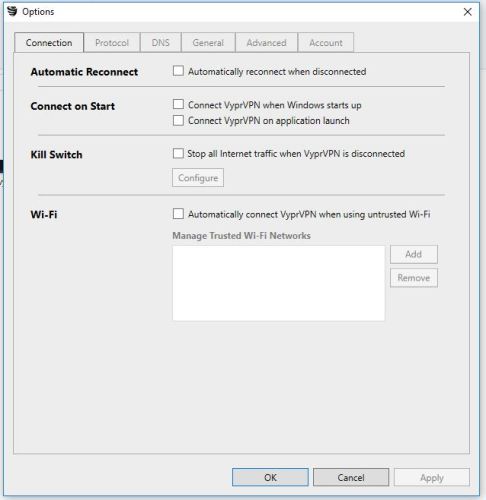Screen dimensions: 486x500
Task: Enable auto-connect on untrusted Wi-Fi
Action: (x=178, y=214)
